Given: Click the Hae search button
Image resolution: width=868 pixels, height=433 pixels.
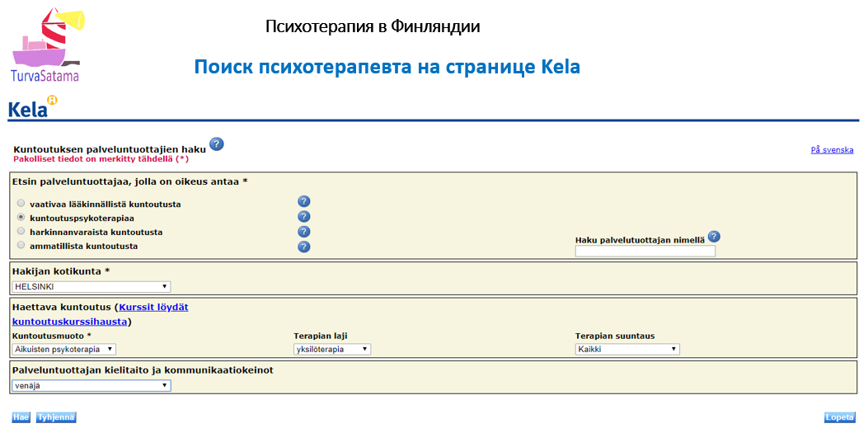Looking at the screenshot, I should [21, 417].
